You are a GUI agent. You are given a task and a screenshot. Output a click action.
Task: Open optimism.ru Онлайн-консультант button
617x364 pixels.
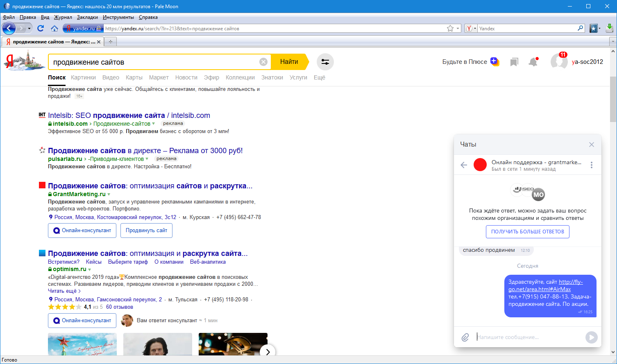(82, 321)
